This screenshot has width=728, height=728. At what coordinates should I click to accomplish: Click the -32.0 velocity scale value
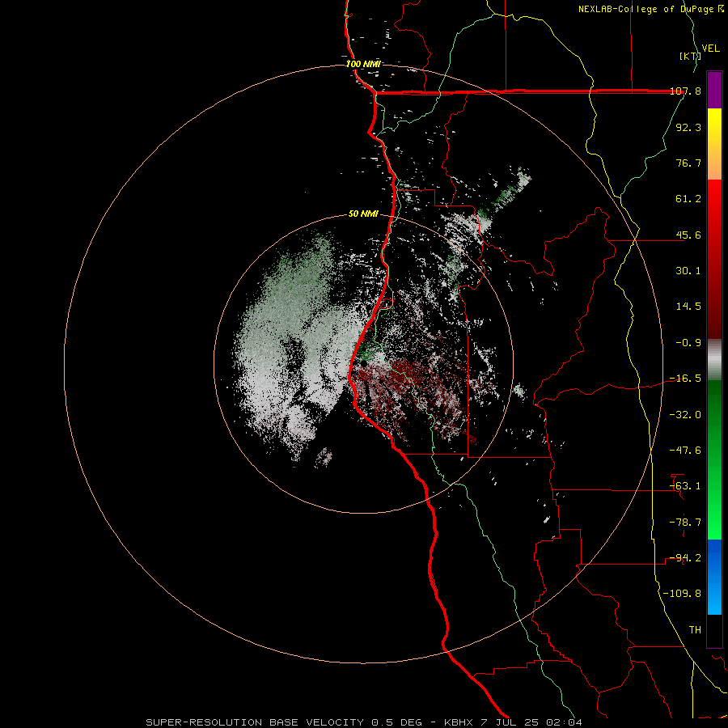pyautogui.click(x=685, y=415)
